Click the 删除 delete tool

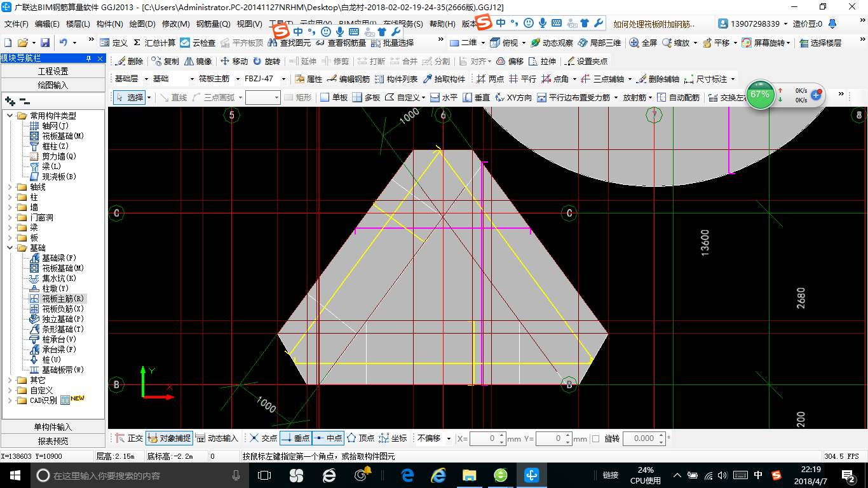coord(129,62)
